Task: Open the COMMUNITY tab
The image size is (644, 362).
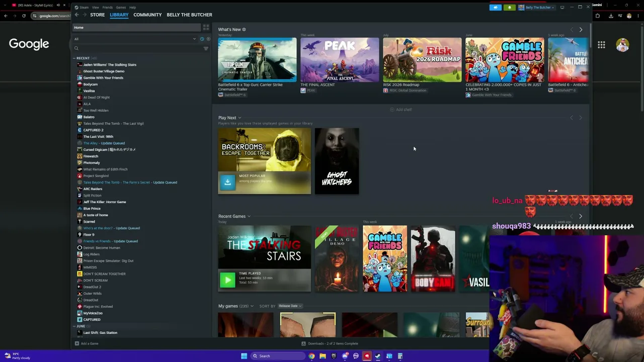Action: click(x=147, y=15)
